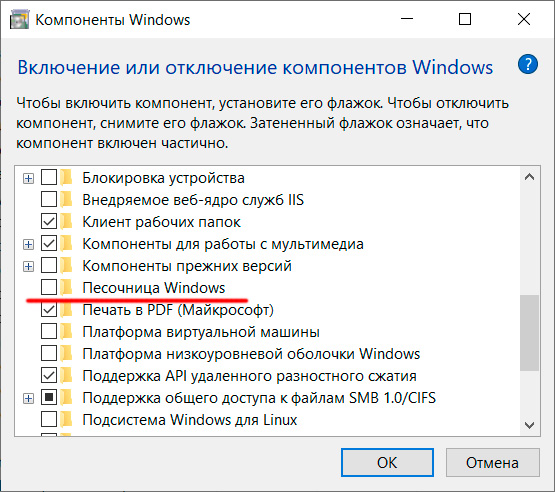This screenshot has height=492, width=555.
Task: Confirm changes with the OK button
Action: click(x=387, y=463)
